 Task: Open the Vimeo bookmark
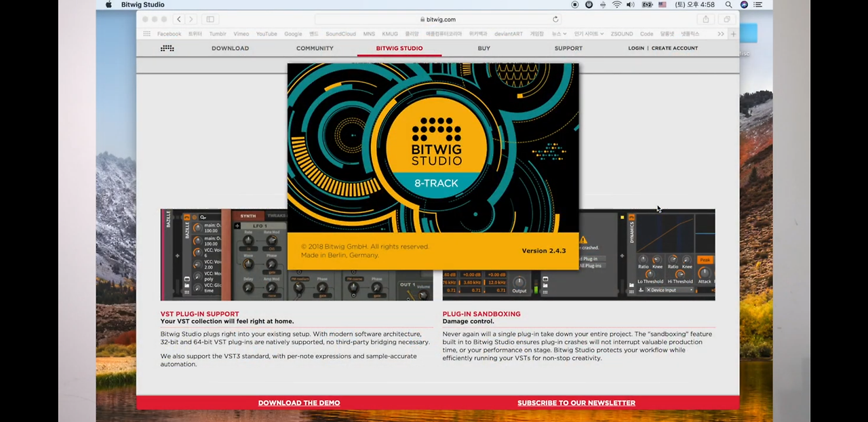point(241,34)
